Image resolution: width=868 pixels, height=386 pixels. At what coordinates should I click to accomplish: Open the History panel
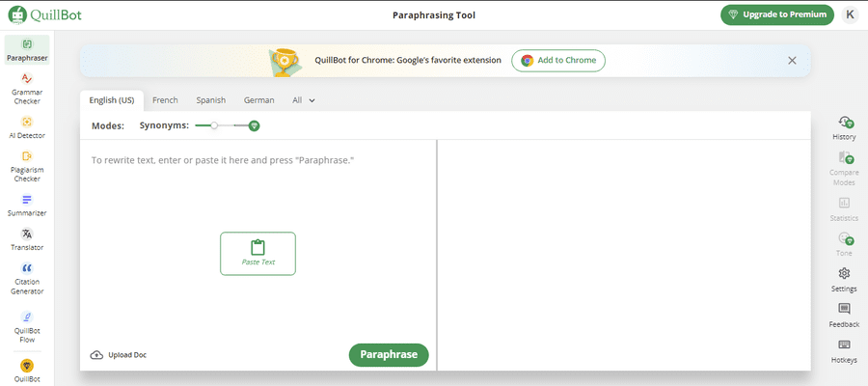tap(844, 128)
